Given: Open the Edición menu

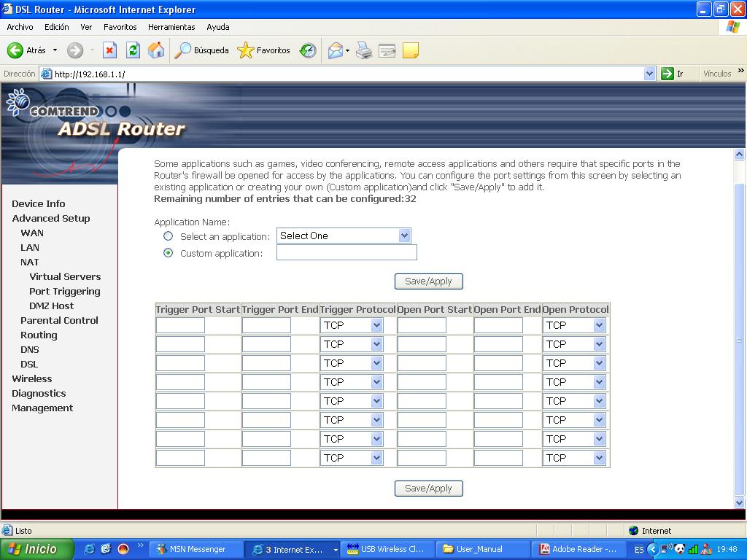Looking at the screenshot, I should click(x=57, y=27).
